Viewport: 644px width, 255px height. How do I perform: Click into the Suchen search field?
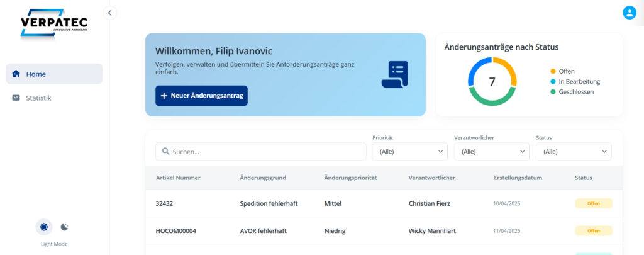[x=264, y=152]
